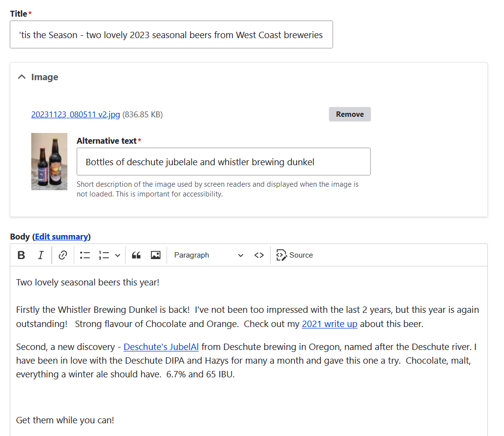Image resolution: width=504 pixels, height=436 pixels.
Task: Click the text 'Get them while you can!'
Action: tap(65, 420)
